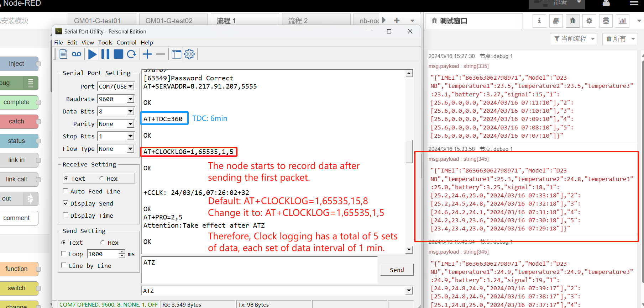The width and height of the screenshot is (644, 308).
Task: Open the Edit menu
Action: tap(72, 43)
